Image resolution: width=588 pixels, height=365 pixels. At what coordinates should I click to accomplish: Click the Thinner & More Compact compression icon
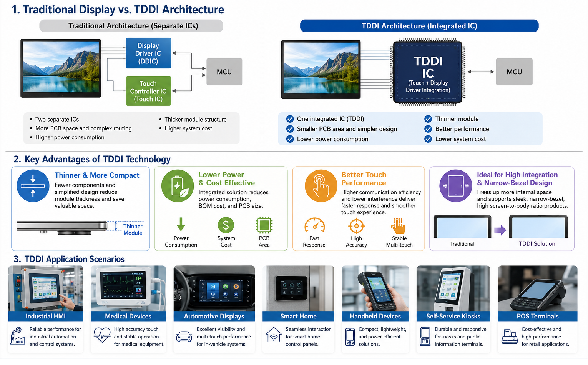[x=33, y=186]
